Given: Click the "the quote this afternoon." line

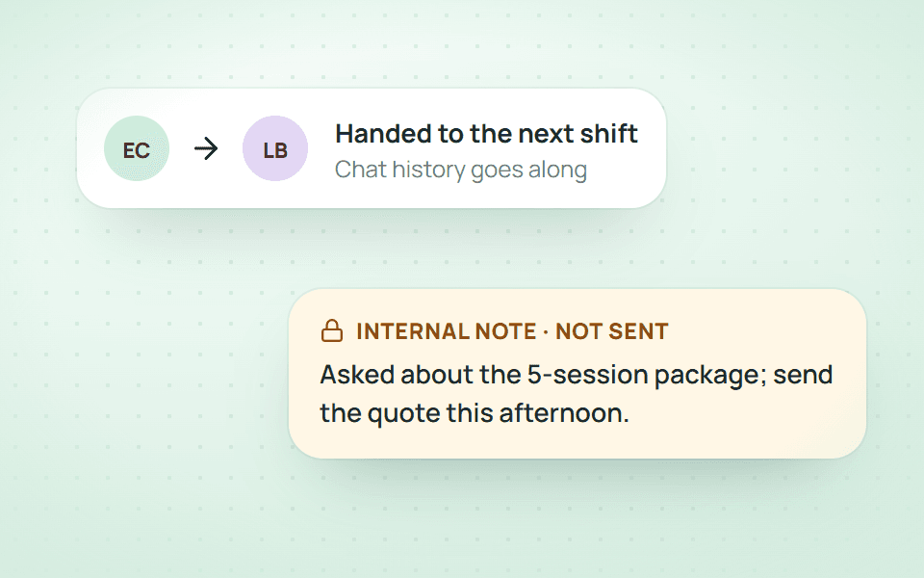Looking at the screenshot, I should click(475, 413).
